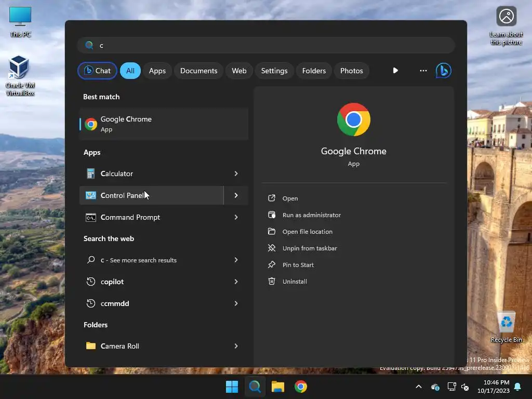Image resolution: width=532 pixels, height=399 pixels.
Task: Open the Google Chrome best match result
Action: [164, 124]
